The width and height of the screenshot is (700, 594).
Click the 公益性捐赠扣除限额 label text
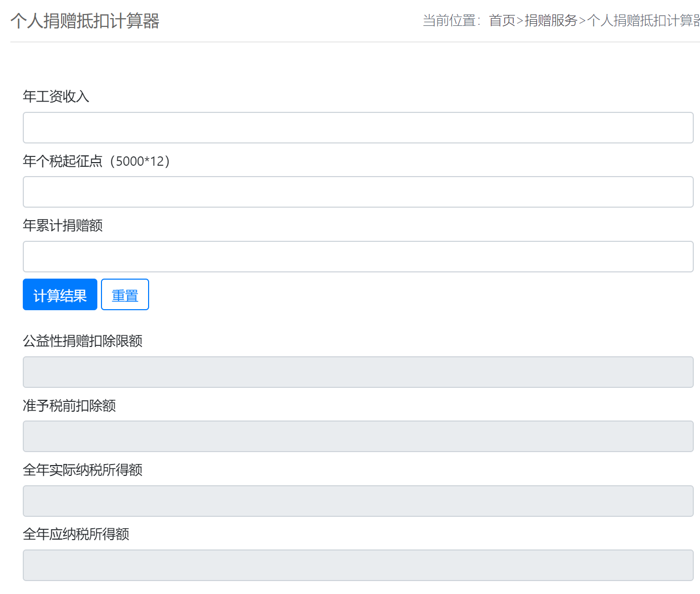pos(82,341)
